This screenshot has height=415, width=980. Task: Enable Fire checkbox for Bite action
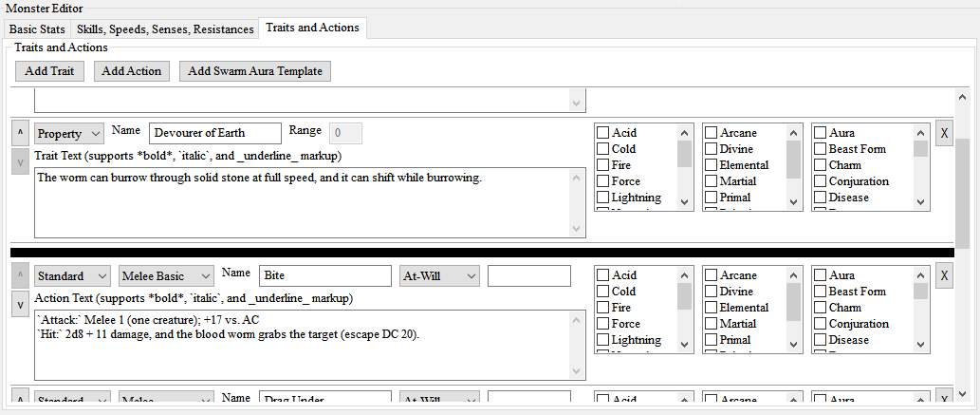pos(602,308)
